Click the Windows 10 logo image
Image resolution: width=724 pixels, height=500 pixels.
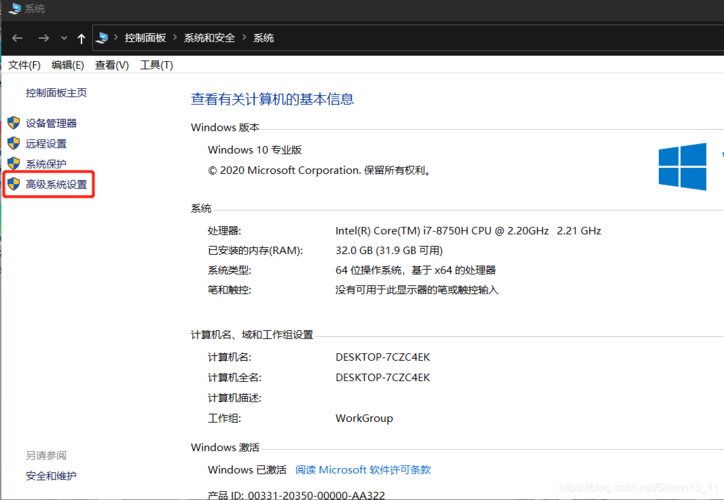683,166
